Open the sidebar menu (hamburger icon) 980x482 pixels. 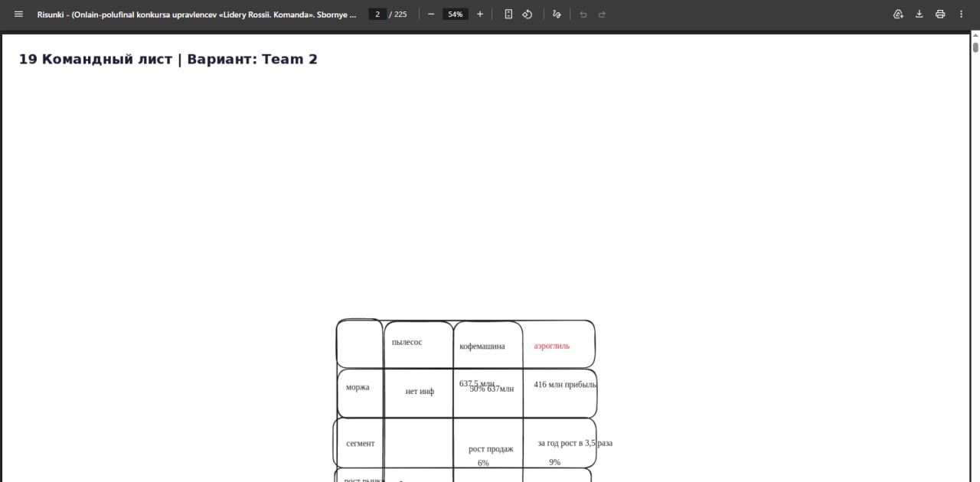[18, 14]
